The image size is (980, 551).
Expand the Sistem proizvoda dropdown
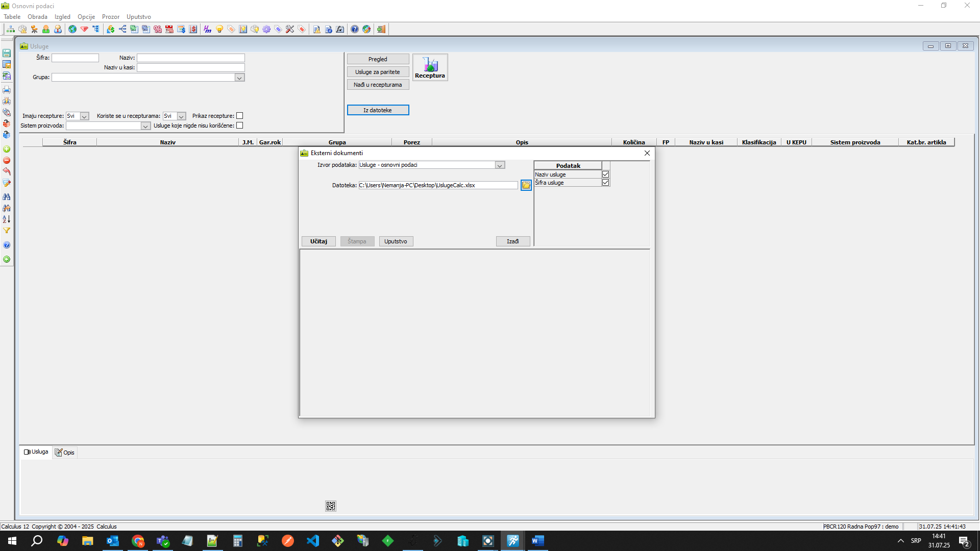[145, 126]
